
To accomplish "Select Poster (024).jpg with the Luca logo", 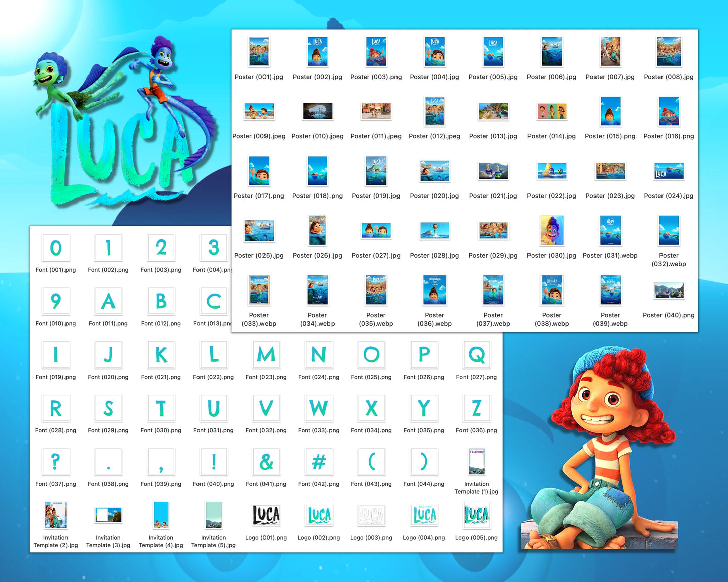I will point(668,171).
